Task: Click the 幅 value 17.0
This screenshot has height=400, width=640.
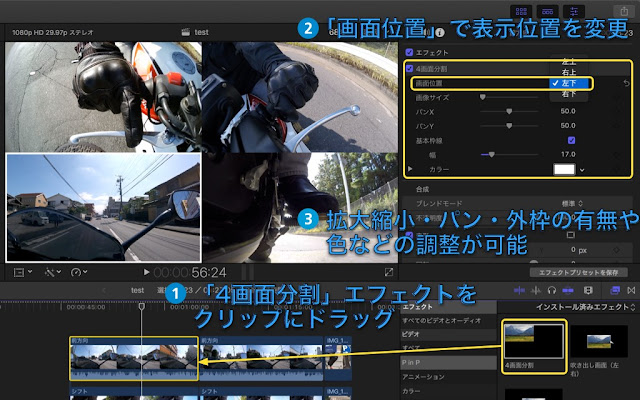Action: coord(568,154)
